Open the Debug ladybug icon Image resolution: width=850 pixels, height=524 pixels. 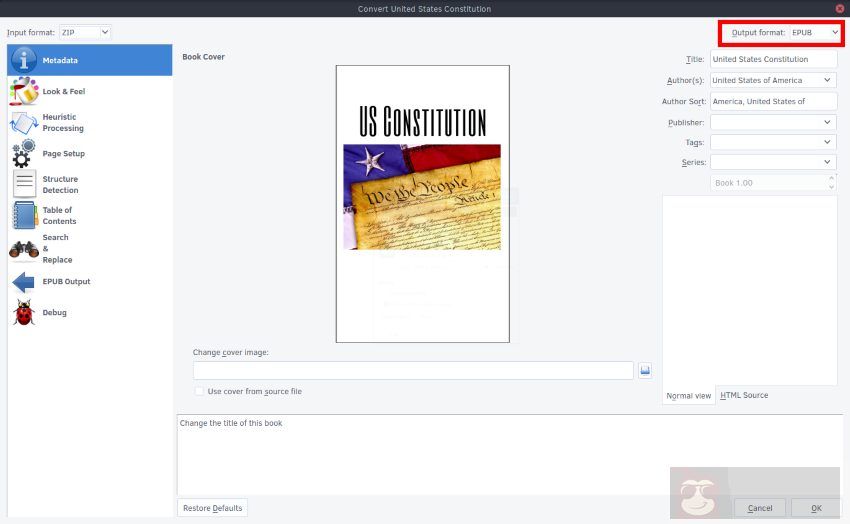click(x=24, y=313)
